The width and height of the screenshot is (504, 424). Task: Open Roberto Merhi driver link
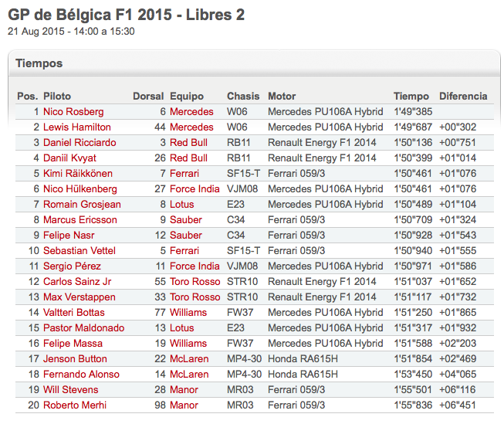point(75,405)
